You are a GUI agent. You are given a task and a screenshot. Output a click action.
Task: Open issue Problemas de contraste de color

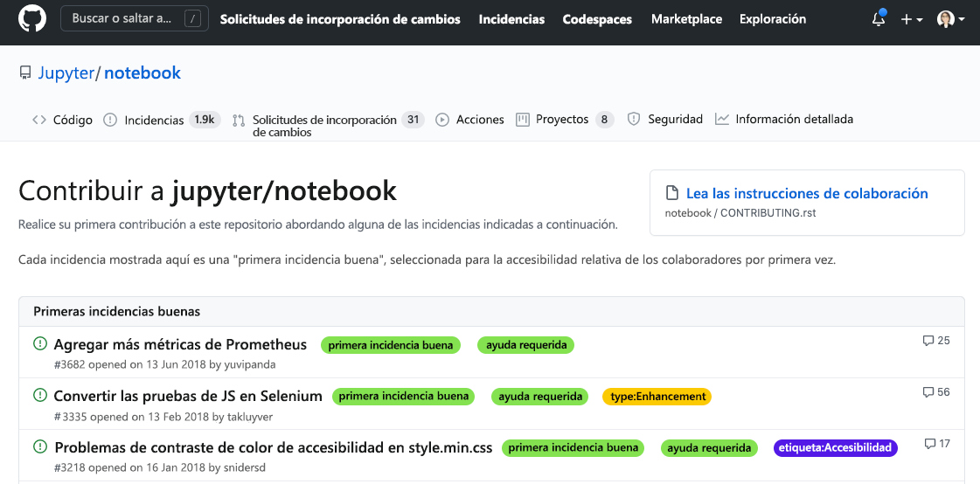274,448
